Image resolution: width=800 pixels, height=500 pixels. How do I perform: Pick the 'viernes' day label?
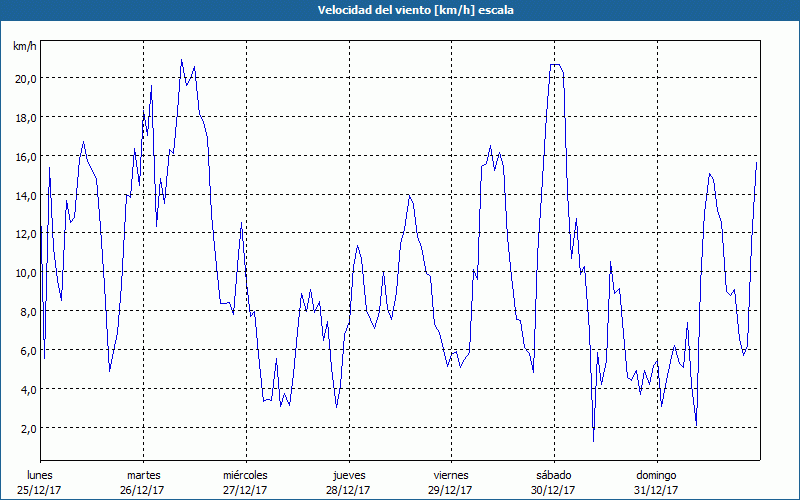[451, 475]
